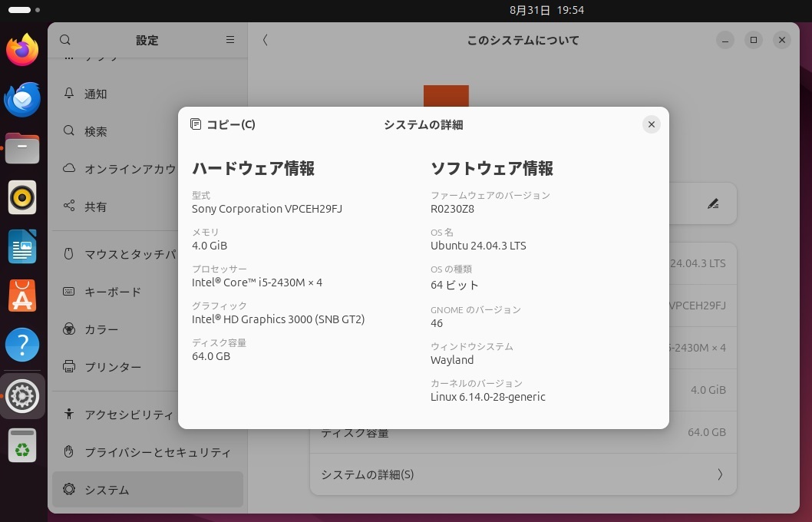Click the search icon in Settings sidebar
Viewport: 812px width, 522px height.
tap(64, 40)
